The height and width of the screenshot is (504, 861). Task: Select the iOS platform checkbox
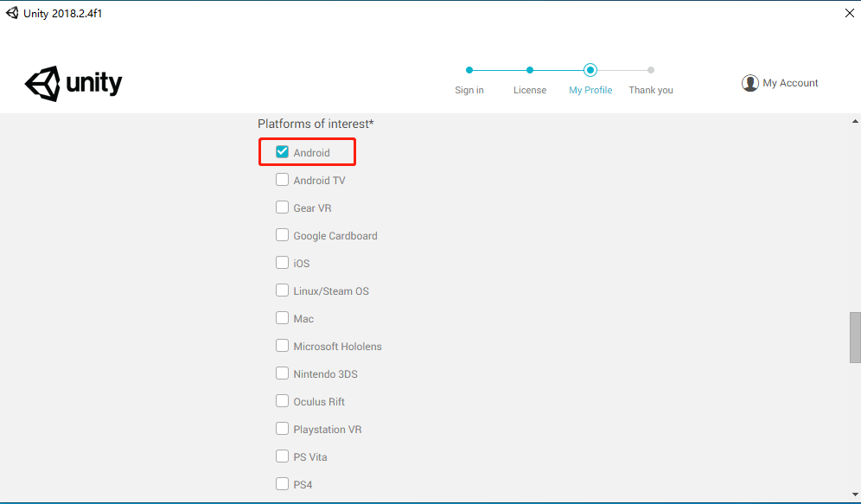(282, 263)
